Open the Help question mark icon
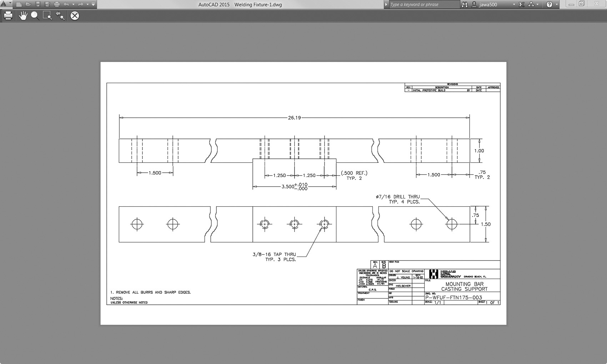 550,4
